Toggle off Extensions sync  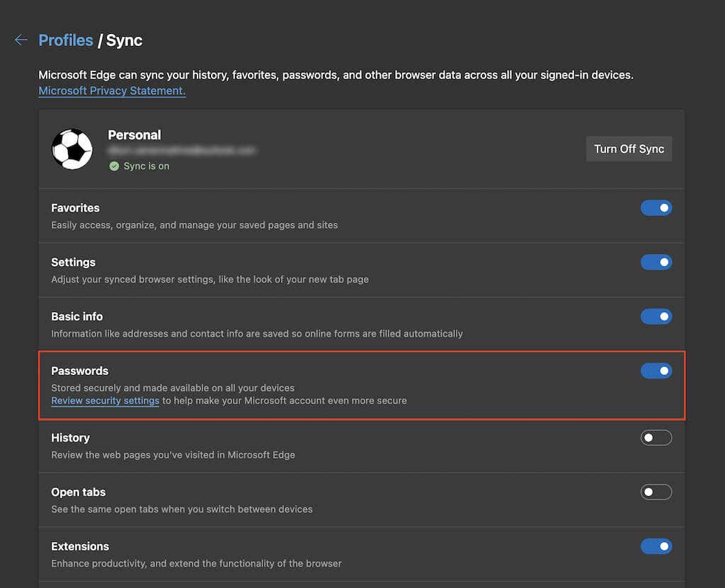click(x=656, y=546)
